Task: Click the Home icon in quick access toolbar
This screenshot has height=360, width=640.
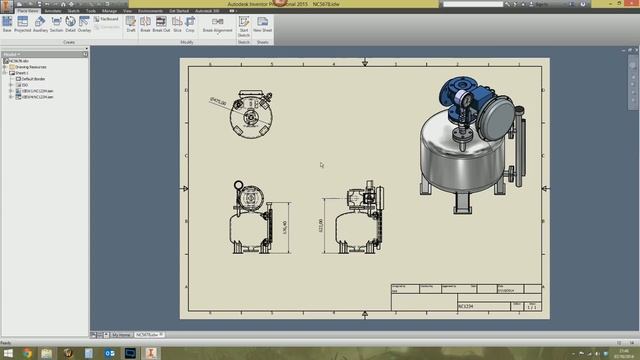Action: coord(63,4)
